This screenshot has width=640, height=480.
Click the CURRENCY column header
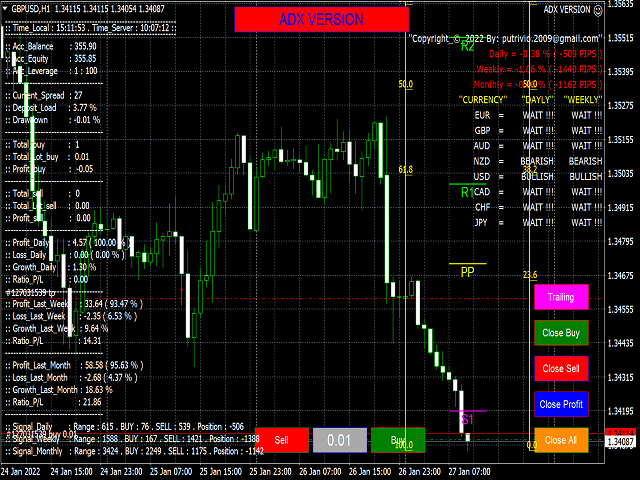pos(483,100)
